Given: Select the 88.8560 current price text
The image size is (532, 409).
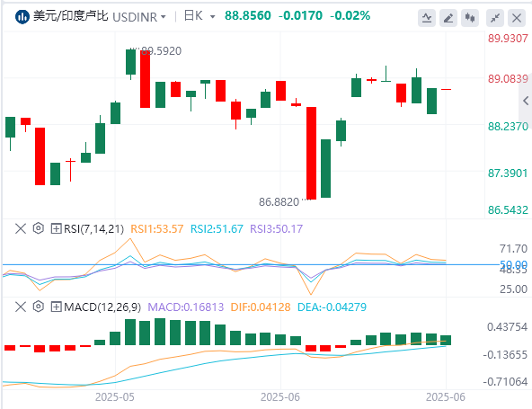Looking at the screenshot, I should pyautogui.click(x=248, y=15).
